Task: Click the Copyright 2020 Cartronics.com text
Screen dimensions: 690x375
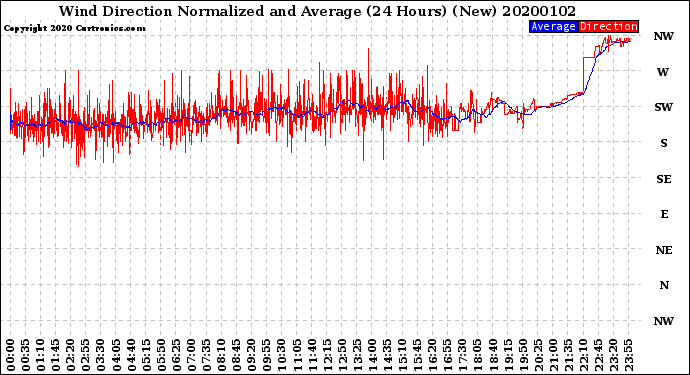Action: [74, 28]
